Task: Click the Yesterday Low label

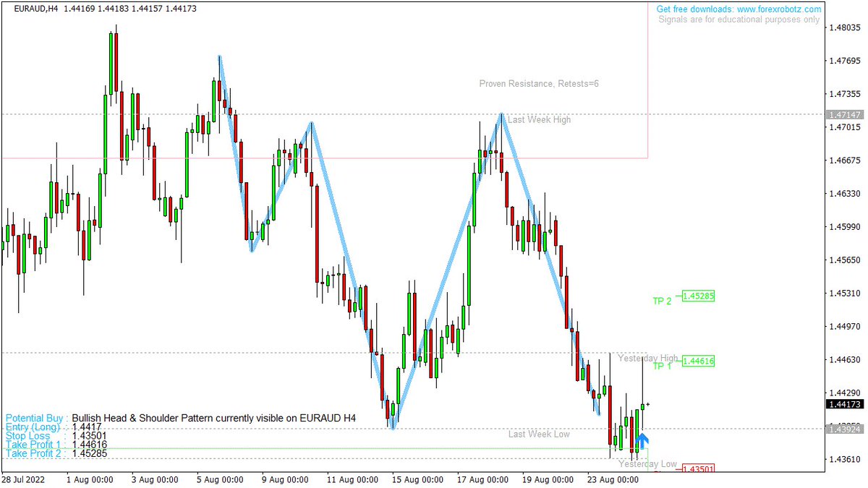Action: (647, 465)
